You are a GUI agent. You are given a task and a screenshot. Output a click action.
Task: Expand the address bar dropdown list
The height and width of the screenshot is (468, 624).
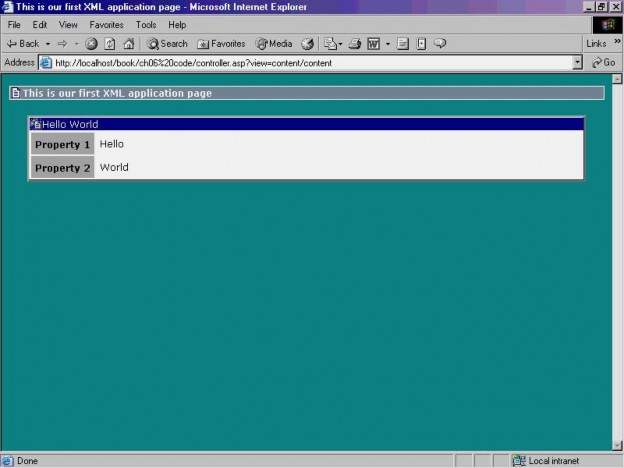point(577,62)
